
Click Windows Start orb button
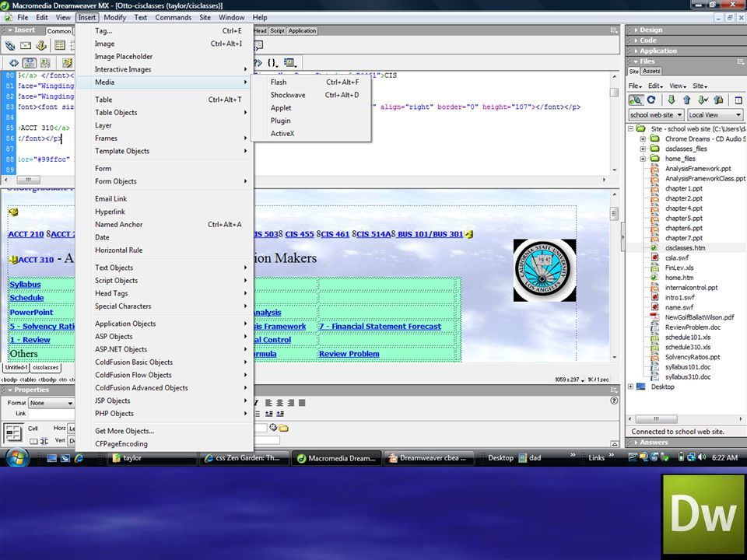[x=16, y=457]
